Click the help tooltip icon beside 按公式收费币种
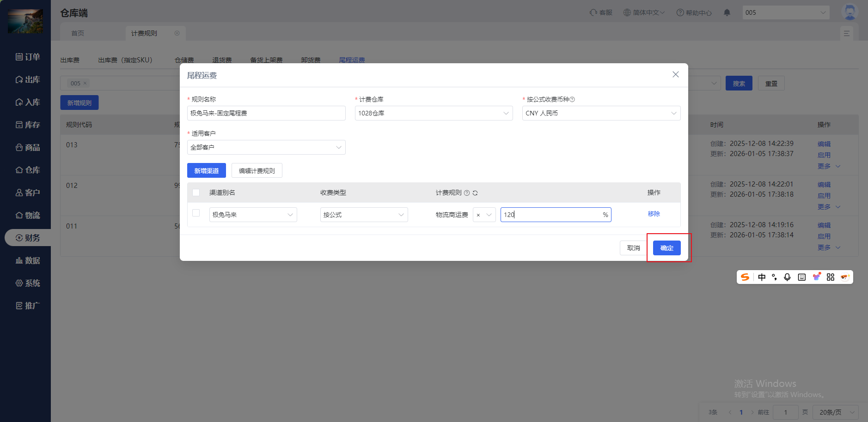868x422 pixels. coord(572,99)
